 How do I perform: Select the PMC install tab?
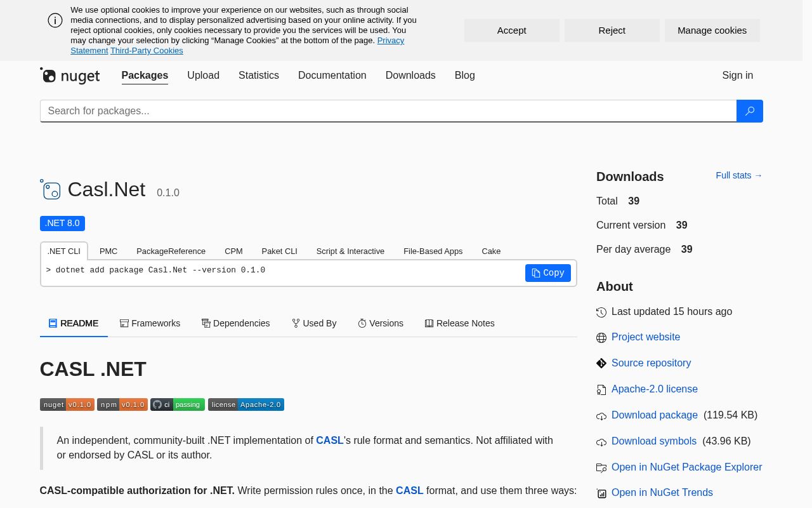(108, 251)
